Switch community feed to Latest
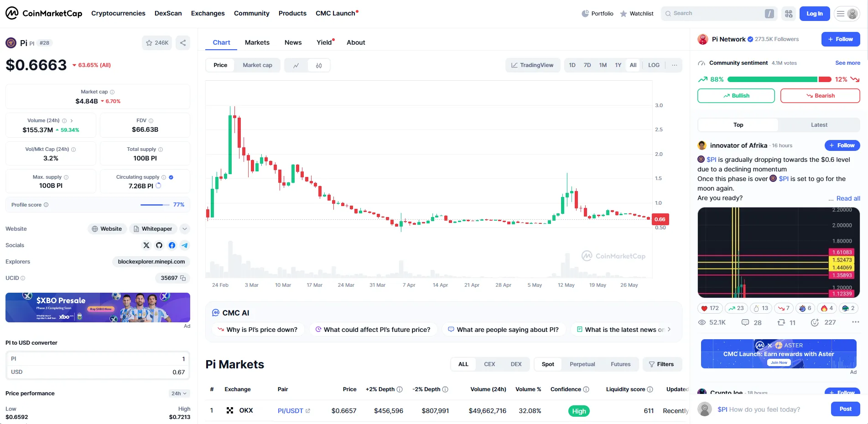This screenshot has width=868, height=424. pyautogui.click(x=819, y=125)
